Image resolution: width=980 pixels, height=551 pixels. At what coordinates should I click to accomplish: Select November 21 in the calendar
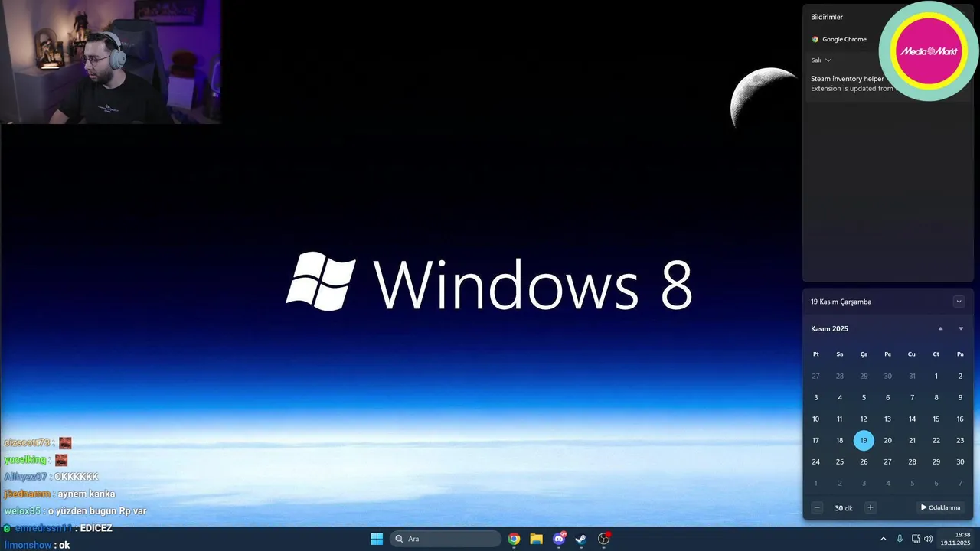pos(912,440)
